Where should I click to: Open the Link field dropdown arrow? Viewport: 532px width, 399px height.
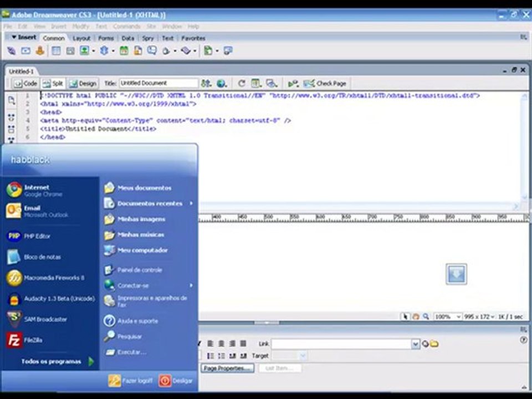coord(416,344)
